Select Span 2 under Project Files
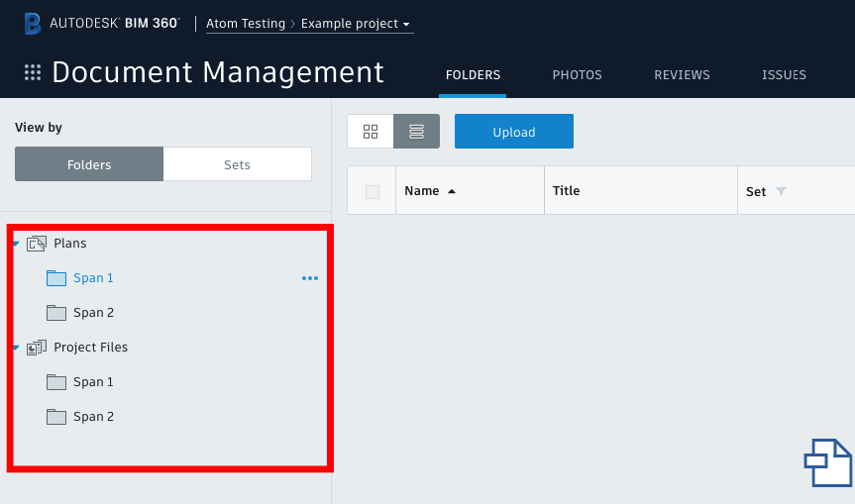The width and height of the screenshot is (855, 504). 94,417
